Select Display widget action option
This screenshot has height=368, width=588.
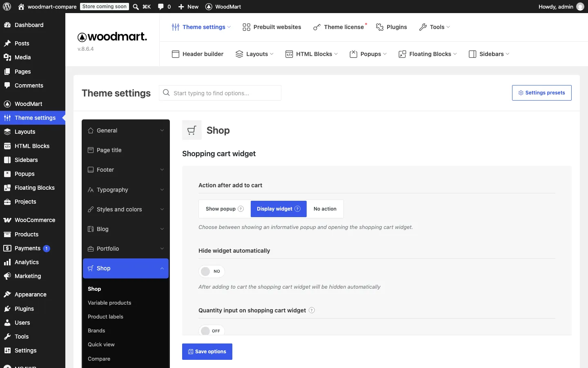click(278, 209)
